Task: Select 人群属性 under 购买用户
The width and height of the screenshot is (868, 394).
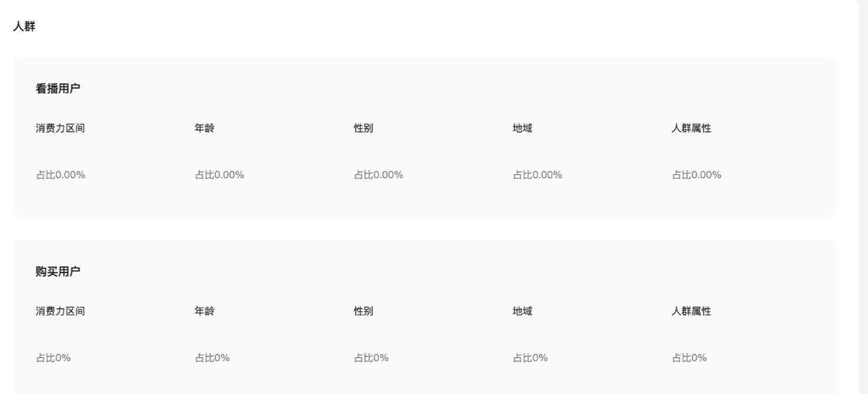Action: click(x=691, y=311)
